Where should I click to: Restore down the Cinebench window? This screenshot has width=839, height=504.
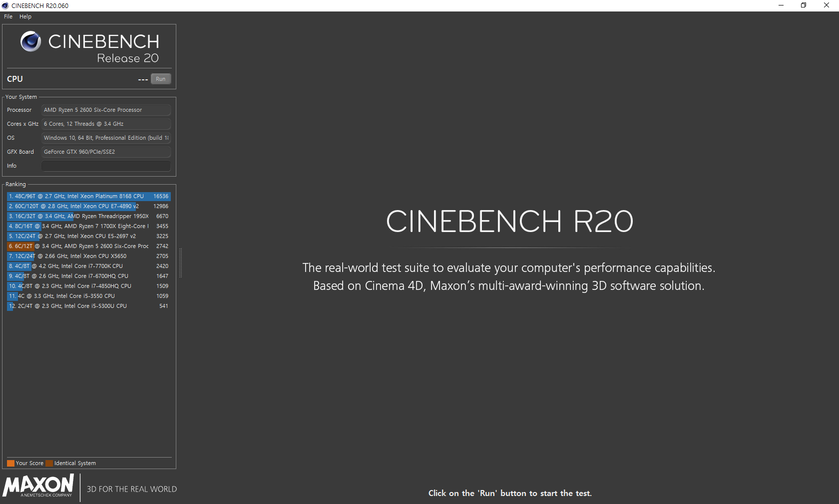coord(804,5)
